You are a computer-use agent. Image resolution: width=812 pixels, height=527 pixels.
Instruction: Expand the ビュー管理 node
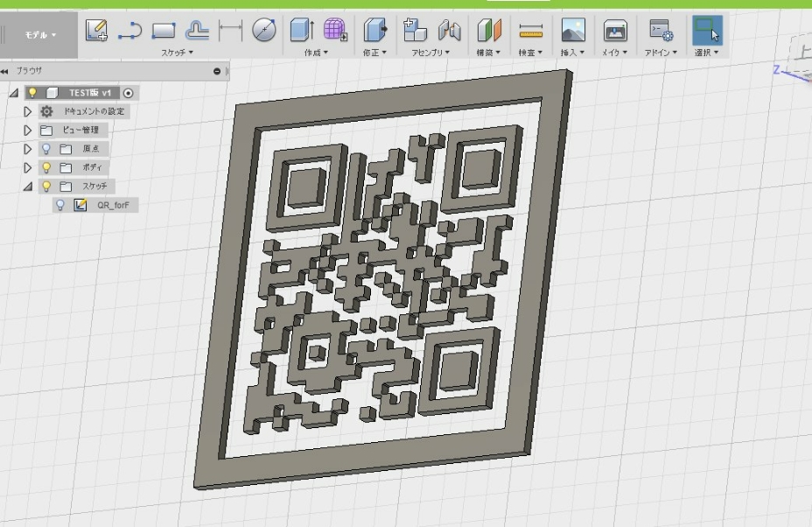(27, 130)
